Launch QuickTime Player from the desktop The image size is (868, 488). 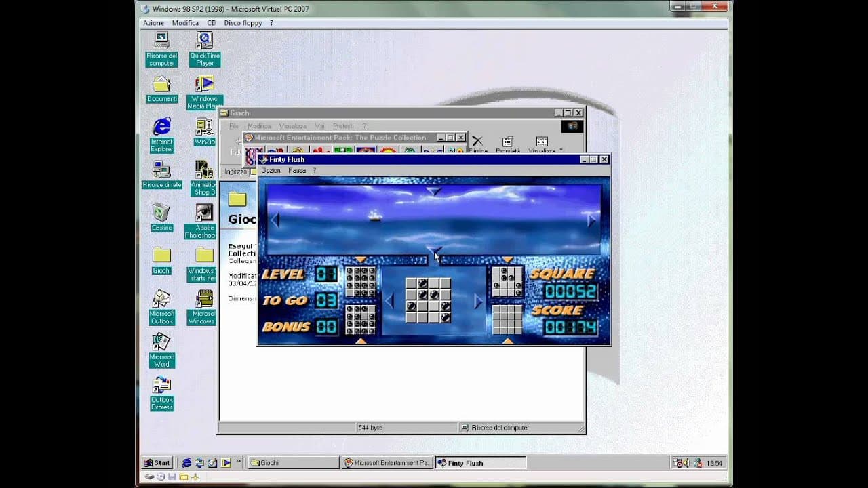click(x=204, y=47)
